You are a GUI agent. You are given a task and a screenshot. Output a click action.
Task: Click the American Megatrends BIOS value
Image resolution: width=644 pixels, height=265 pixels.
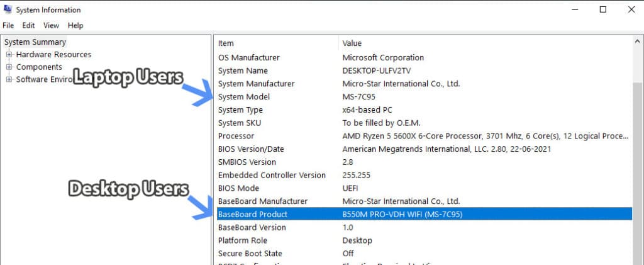[x=447, y=149]
